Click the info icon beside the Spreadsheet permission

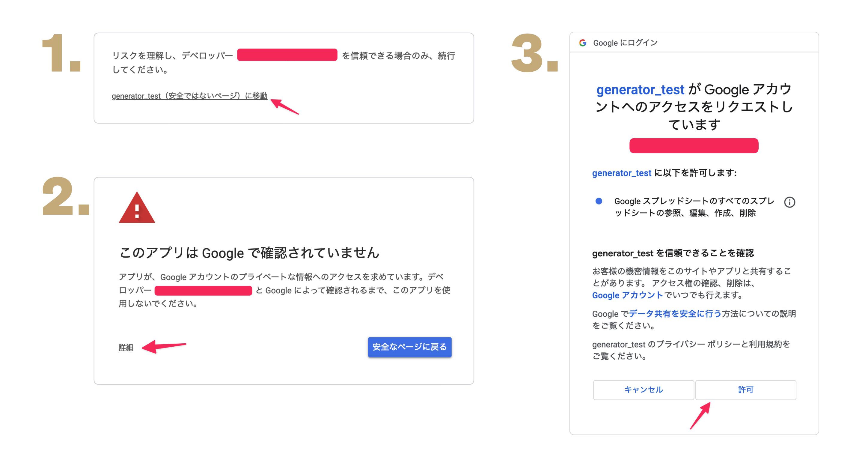[789, 202]
